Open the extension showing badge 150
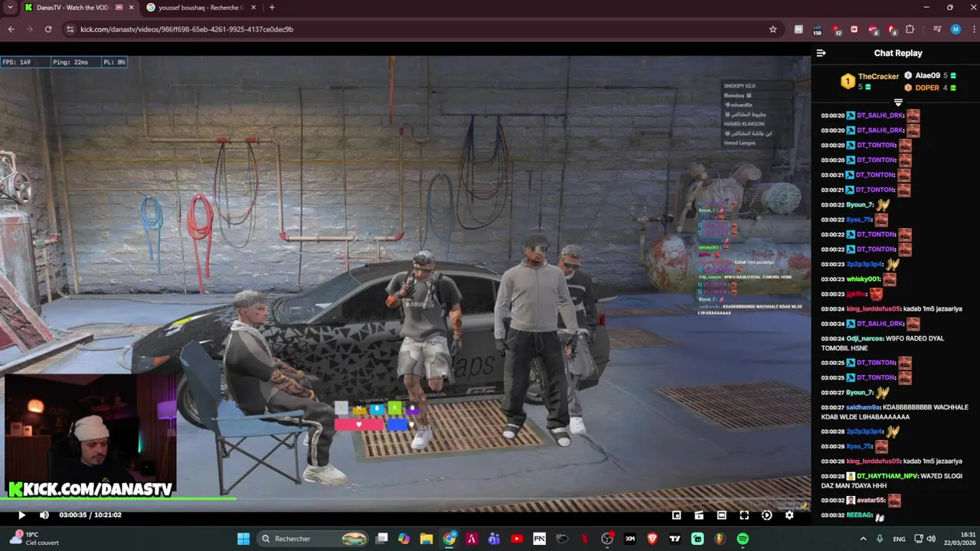Screen dimensions: 980x551 click(817, 30)
